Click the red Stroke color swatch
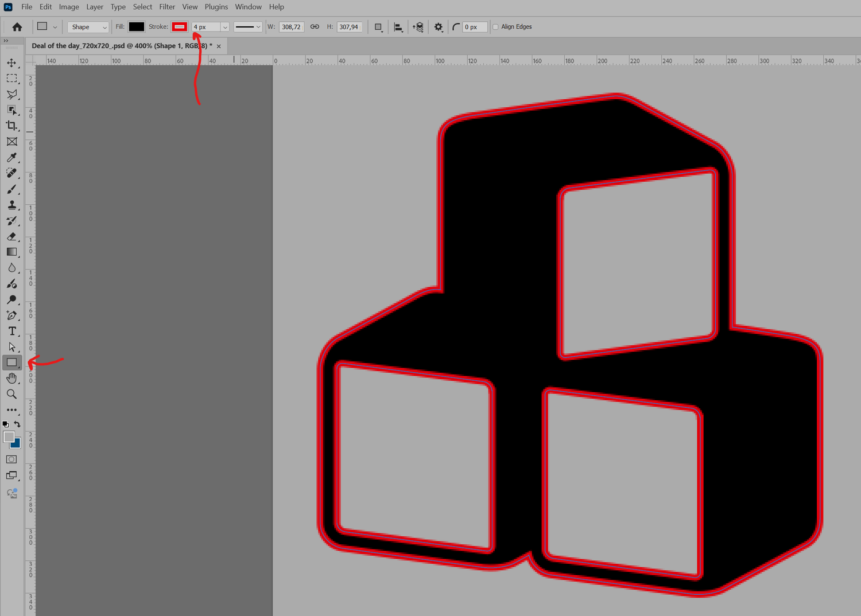Screen dimensions: 861x616 point(180,27)
